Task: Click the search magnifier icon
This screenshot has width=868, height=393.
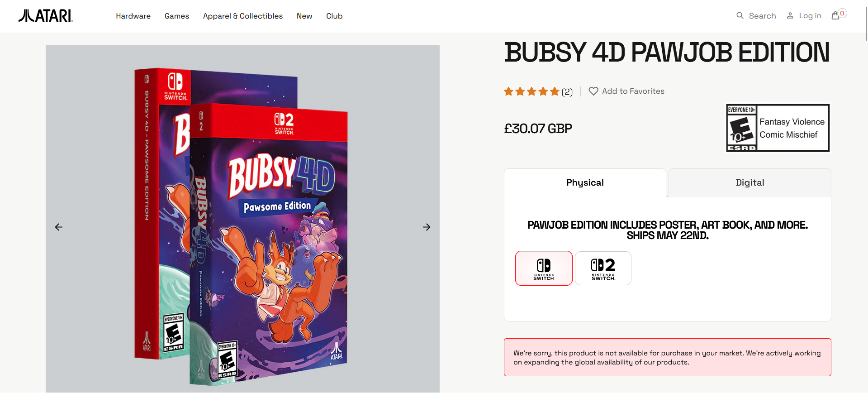Action: (740, 16)
